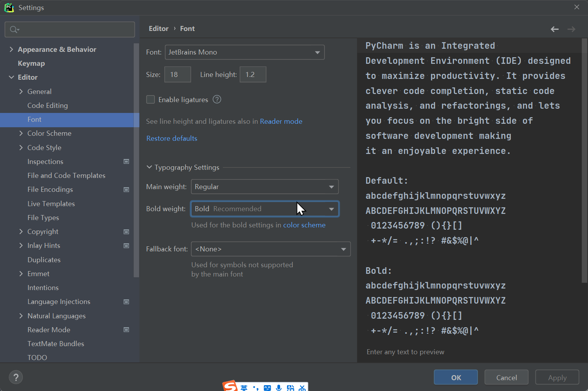The image size is (588, 391).
Task: Click the preview pane scrollbar
Action: coord(584,160)
